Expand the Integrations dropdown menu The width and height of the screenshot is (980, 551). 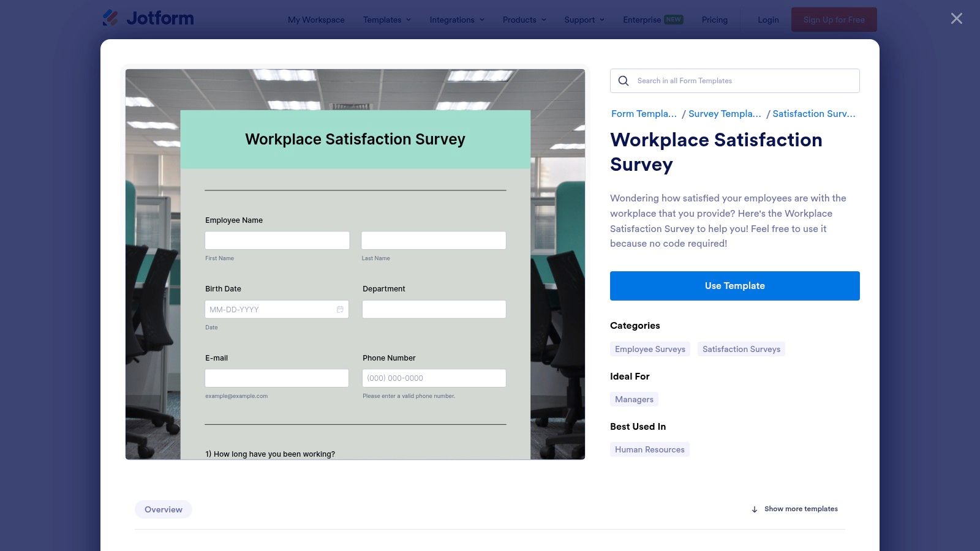tap(457, 20)
